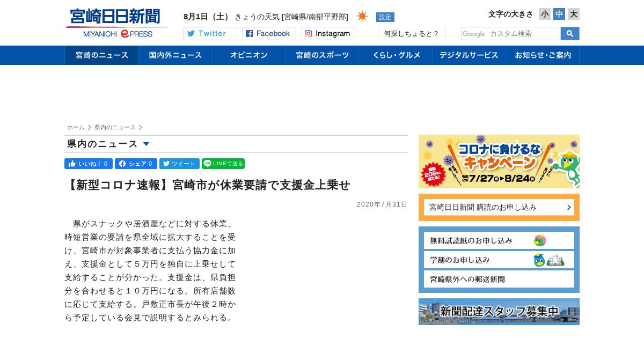Click the magnifier search button

point(570,33)
